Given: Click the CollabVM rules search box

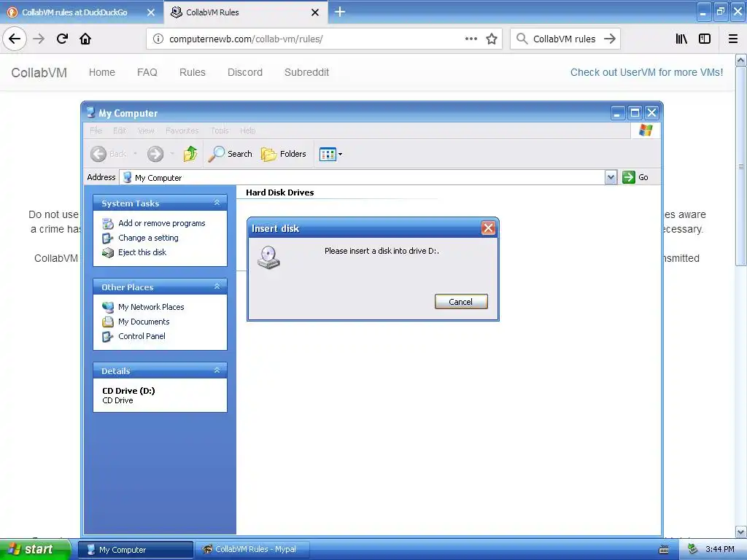Looking at the screenshot, I should (564, 39).
